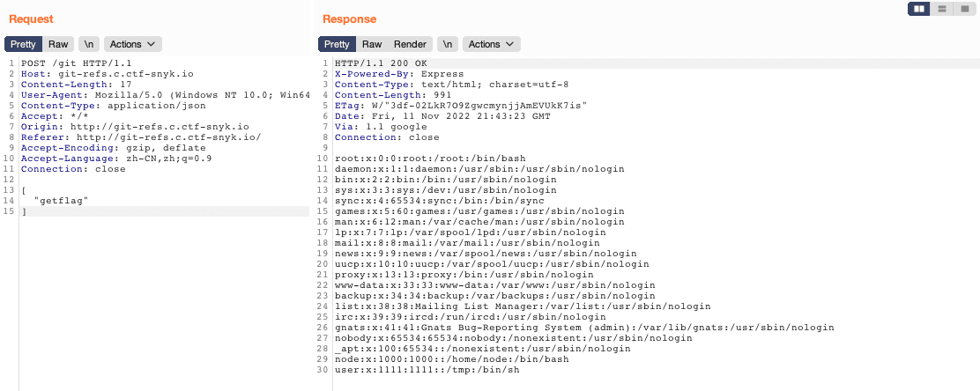
Task: Click Connection: close in the request
Action: pyautogui.click(x=73, y=169)
